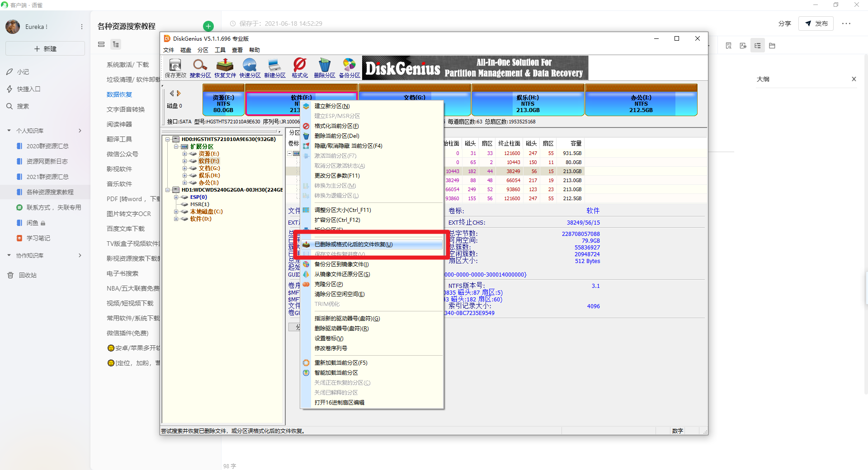The width and height of the screenshot is (868, 470).
Task: Collapse the HD0 HGST disk tree node
Action: tap(168, 139)
